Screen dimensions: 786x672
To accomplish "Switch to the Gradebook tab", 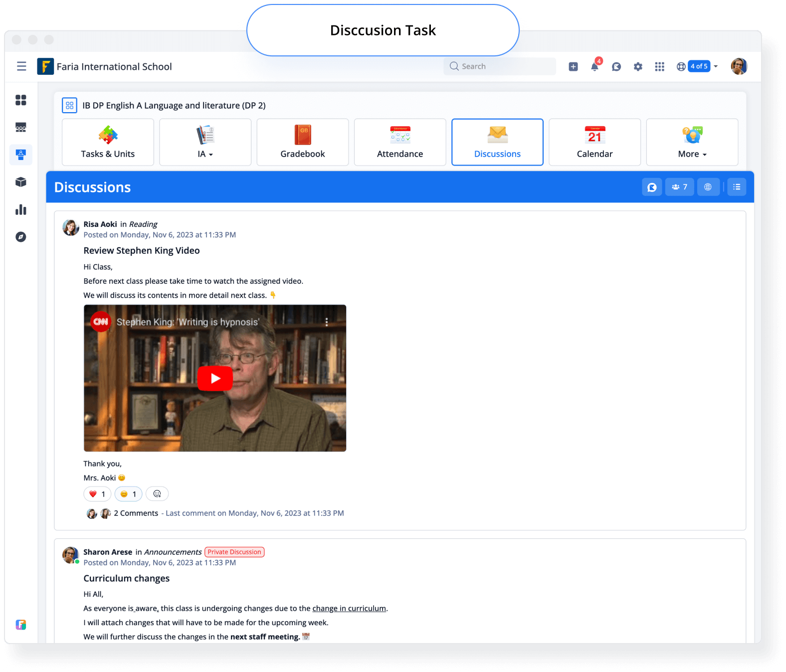I will 303,142.
